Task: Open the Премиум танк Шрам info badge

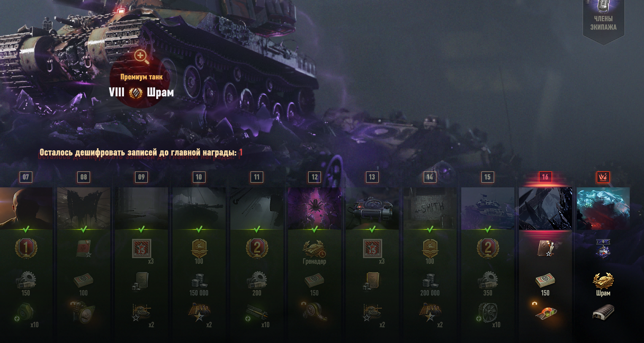Action: point(141,86)
